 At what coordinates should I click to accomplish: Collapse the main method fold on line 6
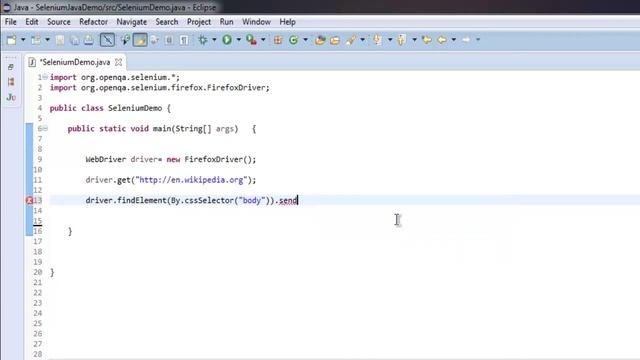pos(45,128)
